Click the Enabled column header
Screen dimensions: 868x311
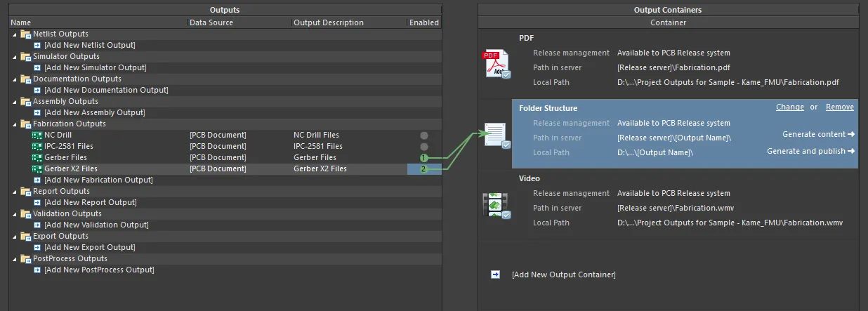(424, 22)
